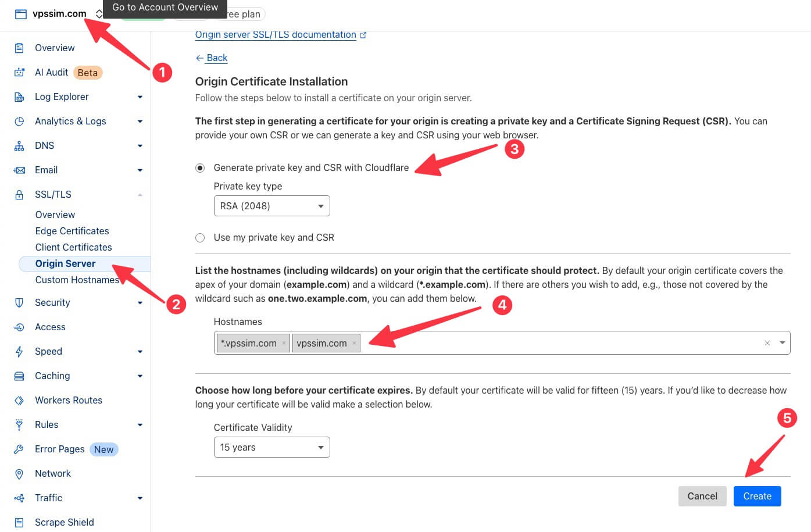This screenshot has height=532, width=811.
Task: Open Custom Hostnames submenu item
Action: click(77, 280)
